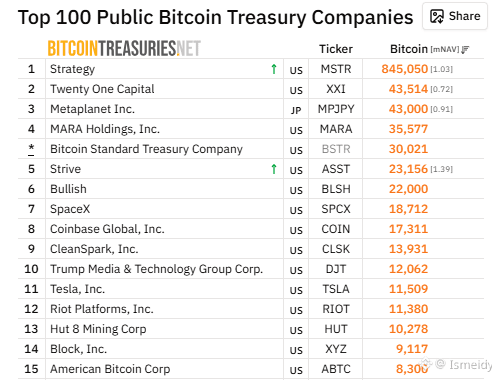Click the green up arrow next to Strategy
Image resolution: width=500 pixels, height=380 pixels.
click(x=274, y=69)
